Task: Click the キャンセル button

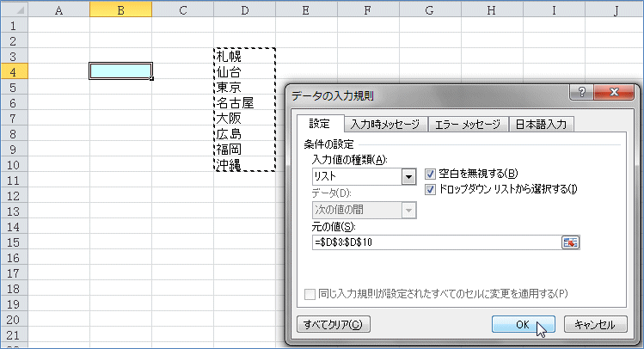Action: [x=595, y=324]
